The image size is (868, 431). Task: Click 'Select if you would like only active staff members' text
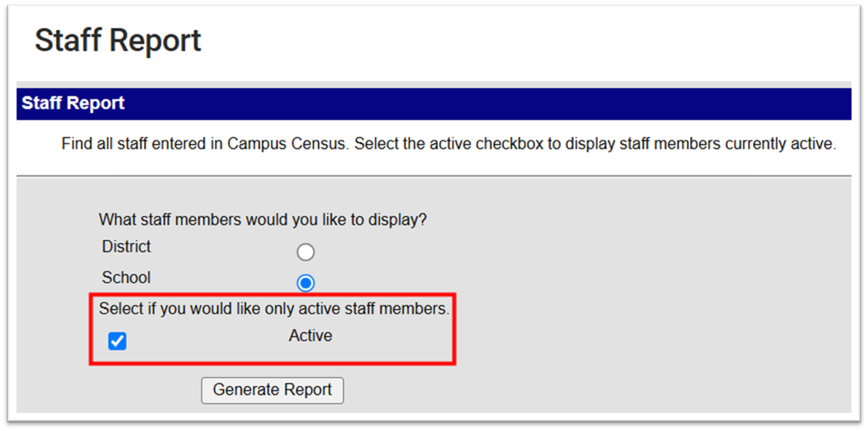click(274, 309)
